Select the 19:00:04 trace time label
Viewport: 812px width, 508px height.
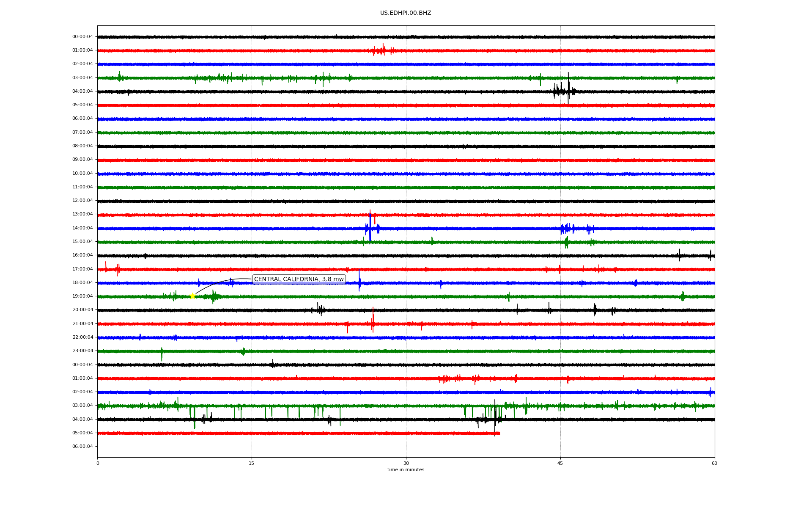coord(82,296)
